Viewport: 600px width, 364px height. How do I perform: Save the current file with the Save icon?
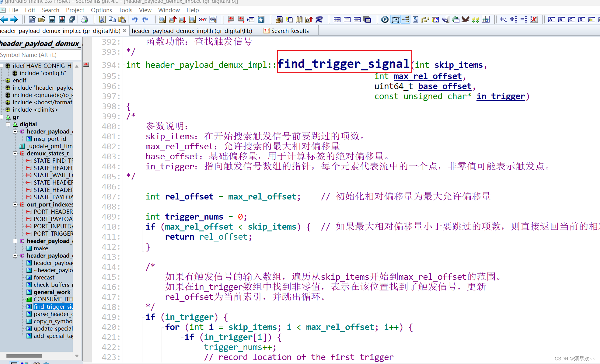tap(52, 20)
